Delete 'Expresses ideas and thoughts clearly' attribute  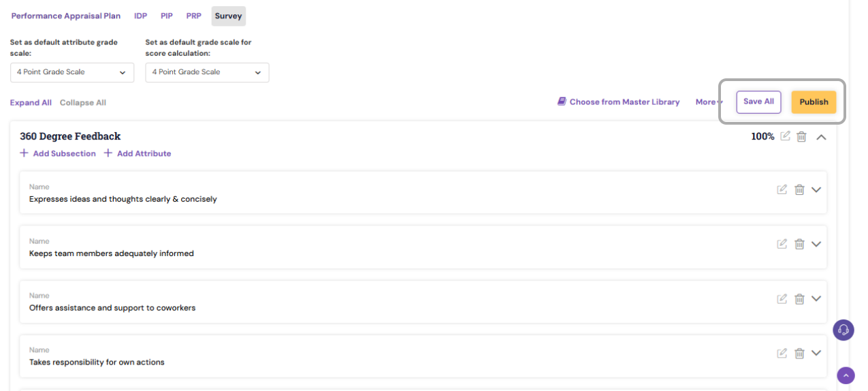click(x=800, y=189)
